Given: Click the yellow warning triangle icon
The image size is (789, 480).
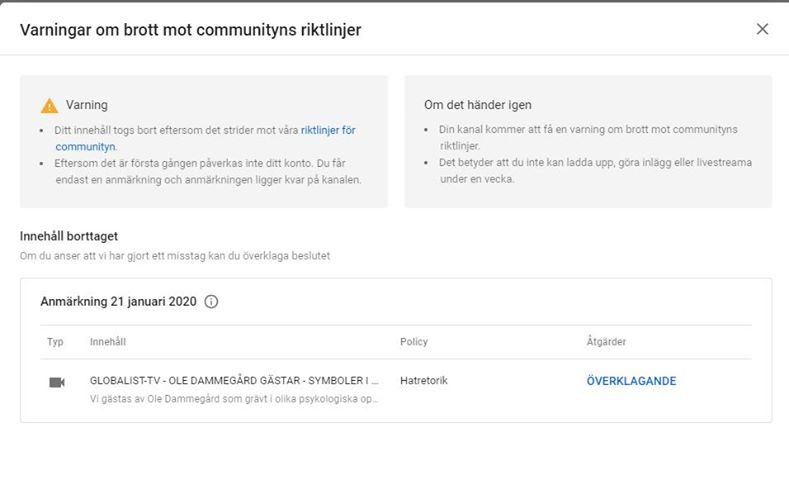Looking at the screenshot, I should [x=49, y=105].
